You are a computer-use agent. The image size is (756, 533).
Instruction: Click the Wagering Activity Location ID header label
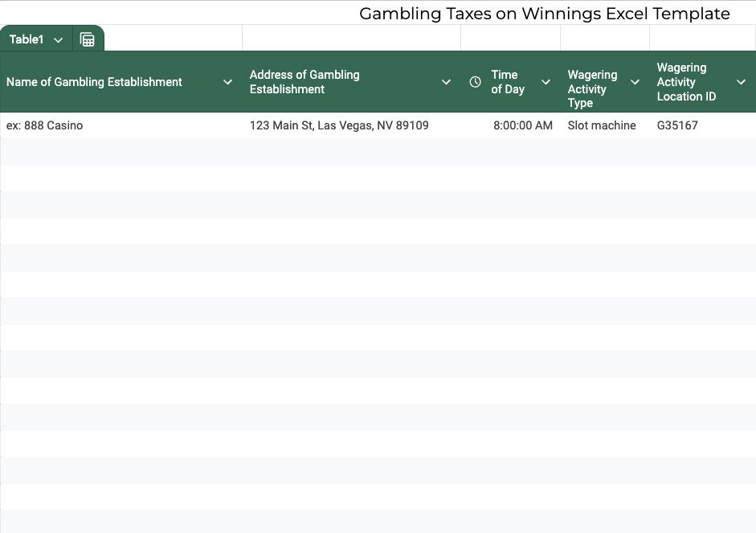(x=686, y=82)
